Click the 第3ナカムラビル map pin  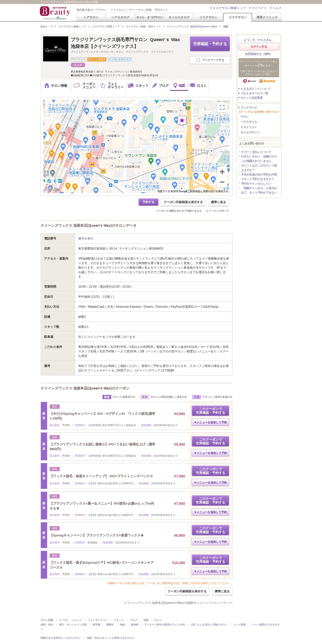pyautogui.click(x=120, y=157)
